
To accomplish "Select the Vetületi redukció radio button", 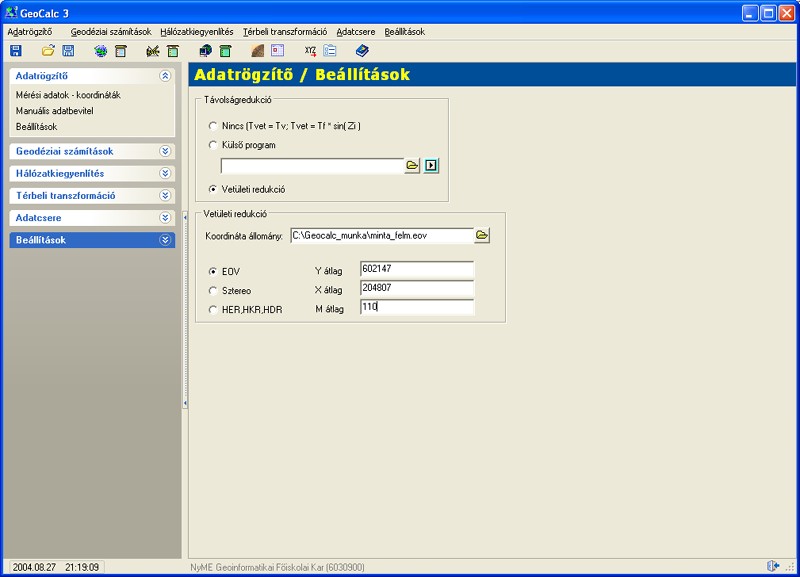I will (x=213, y=189).
